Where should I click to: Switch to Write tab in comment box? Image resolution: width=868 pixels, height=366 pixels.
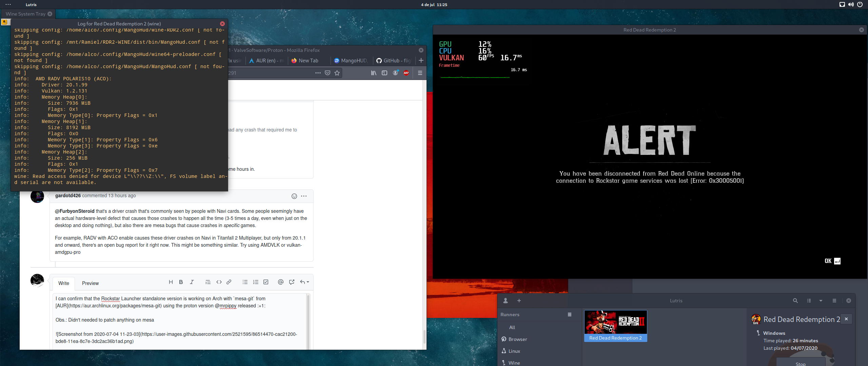point(64,283)
